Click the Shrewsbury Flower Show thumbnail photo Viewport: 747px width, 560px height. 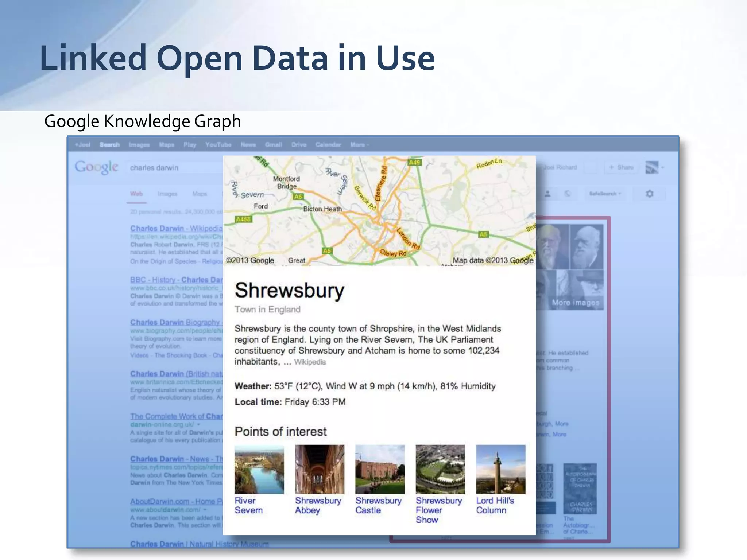point(440,469)
